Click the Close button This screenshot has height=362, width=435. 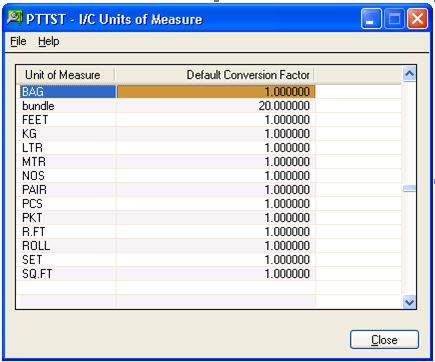click(x=384, y=340)
